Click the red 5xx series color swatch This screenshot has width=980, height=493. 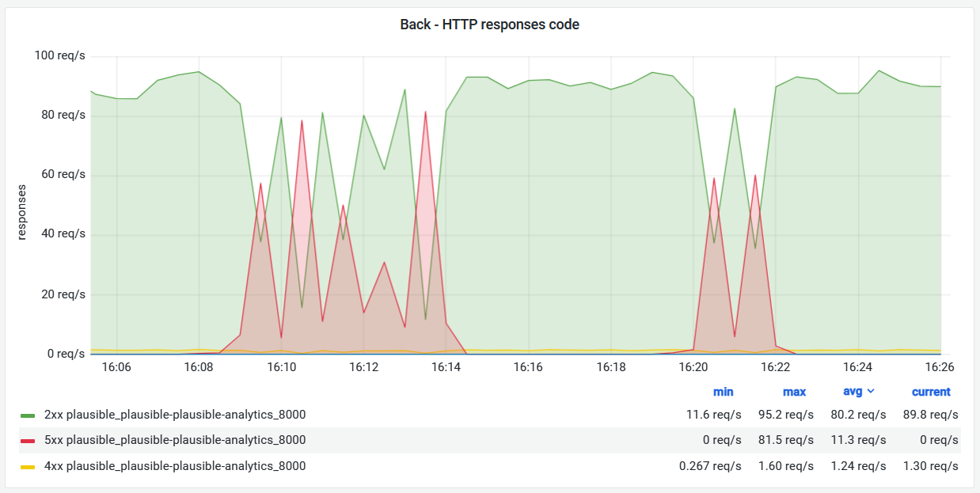(28, 441)
